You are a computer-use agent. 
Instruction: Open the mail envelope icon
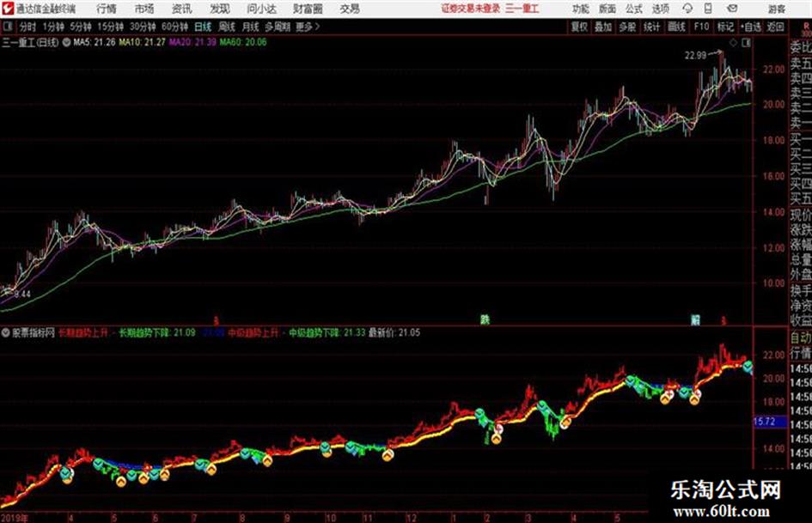point(732,9)
